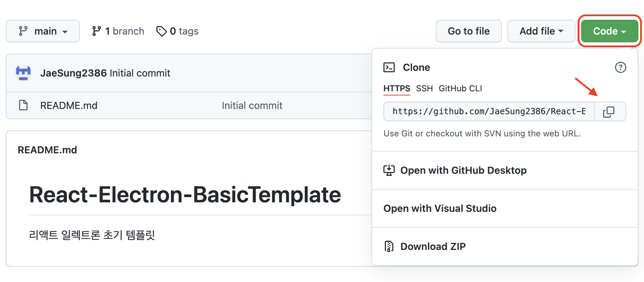
Task: Choose Open with Visual Studio
Action: (x=440, y=209)
